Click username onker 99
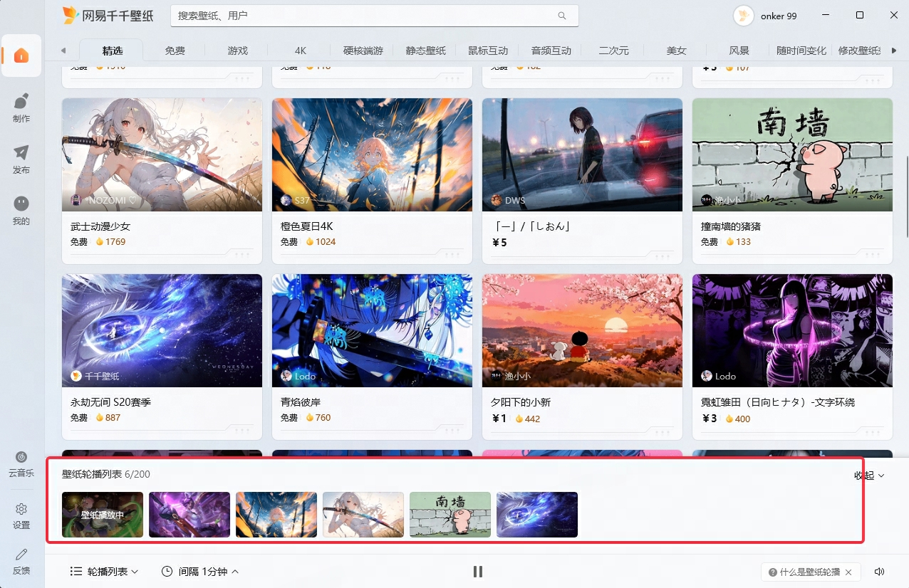 click(778, 16)
